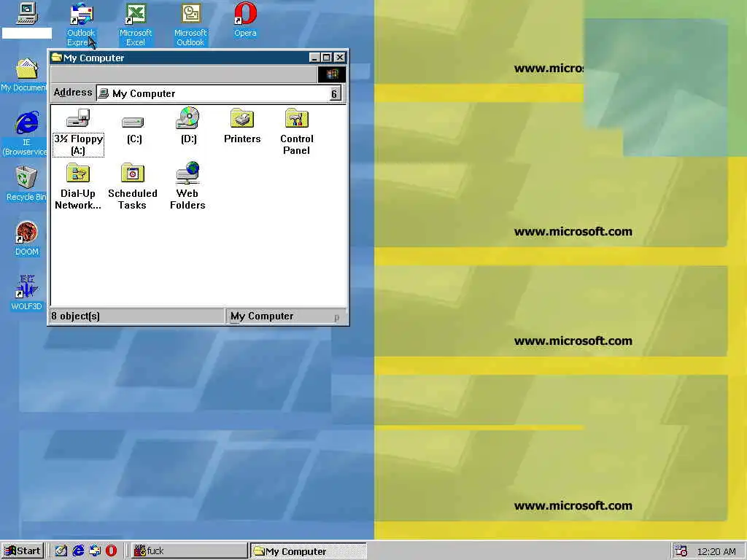
Task: Launch Internet Explorer from Quick Launch
Action: pyautogui.click(x=77, y=551)
